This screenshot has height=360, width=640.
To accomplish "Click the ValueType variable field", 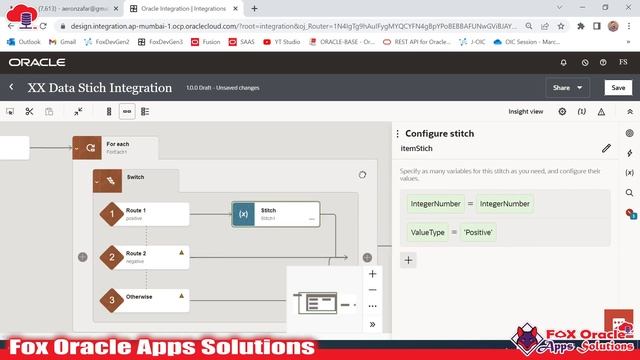I will pos(427,232).
